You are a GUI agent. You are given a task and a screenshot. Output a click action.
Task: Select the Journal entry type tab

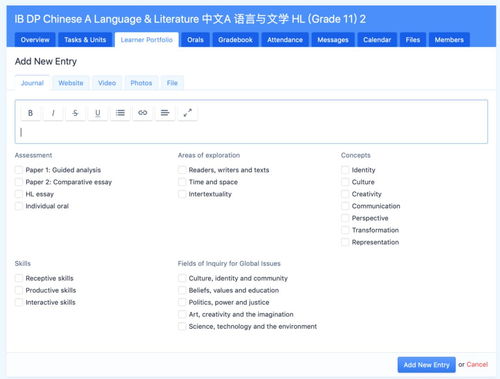point(32,83)
